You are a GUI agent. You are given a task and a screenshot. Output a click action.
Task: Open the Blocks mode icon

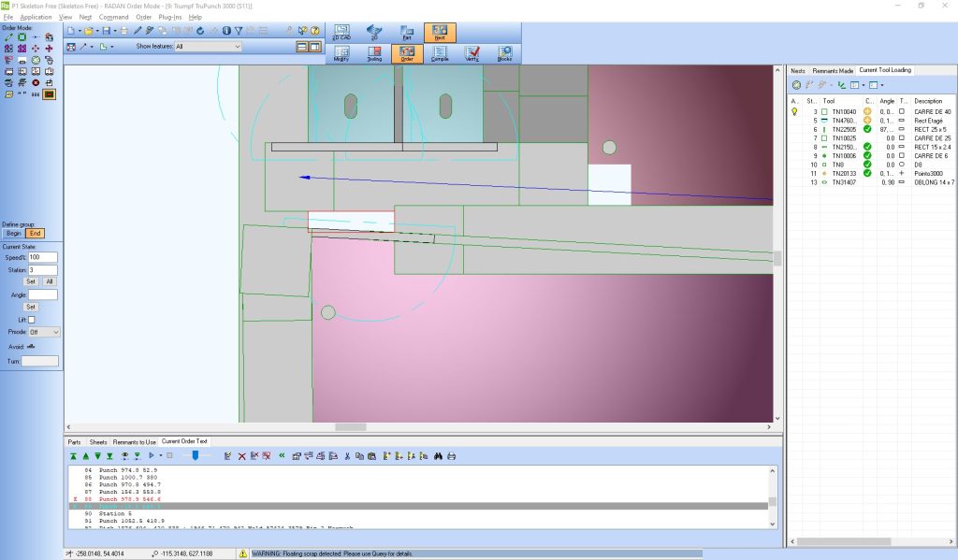[x=504, y=53]
